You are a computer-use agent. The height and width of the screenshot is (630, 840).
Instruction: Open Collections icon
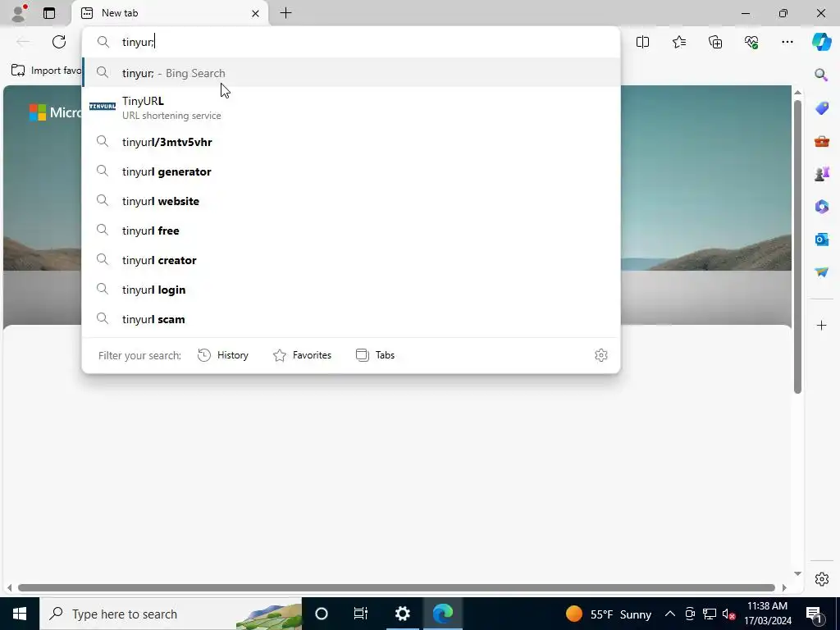point(715,42)
